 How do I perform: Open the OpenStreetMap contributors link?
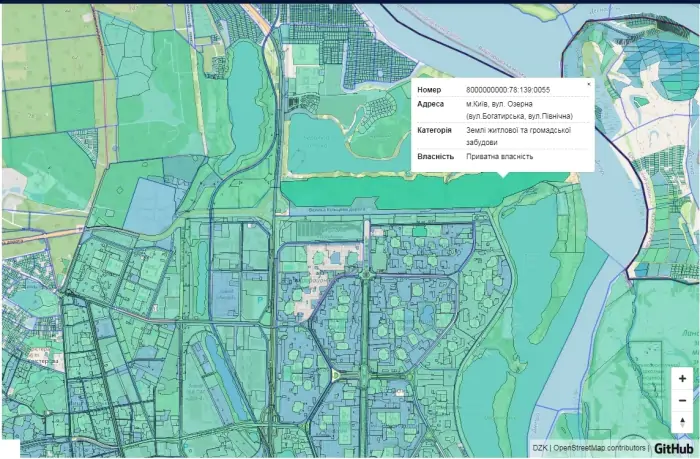(600, 448)
